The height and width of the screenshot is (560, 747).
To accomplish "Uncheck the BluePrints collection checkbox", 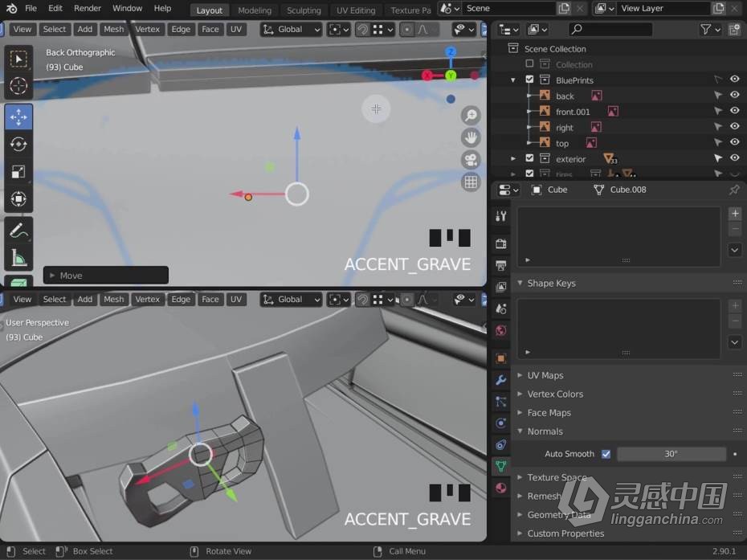I will pos(529,80).
